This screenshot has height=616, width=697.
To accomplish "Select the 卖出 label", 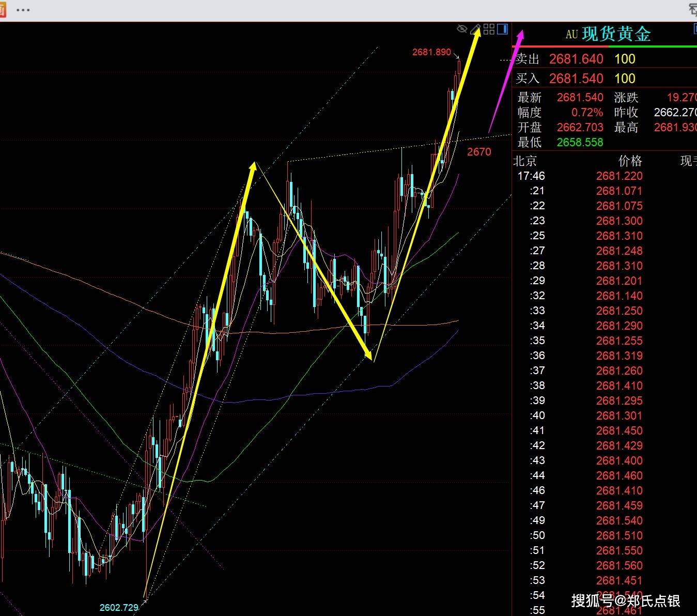I will tap(528, 59).
